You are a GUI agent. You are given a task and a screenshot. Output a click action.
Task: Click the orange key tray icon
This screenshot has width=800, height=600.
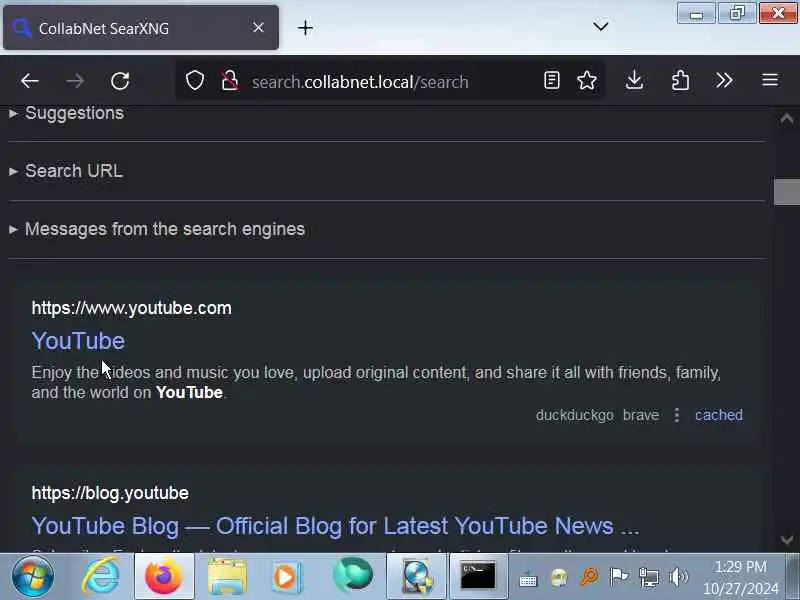coord(589,577)
